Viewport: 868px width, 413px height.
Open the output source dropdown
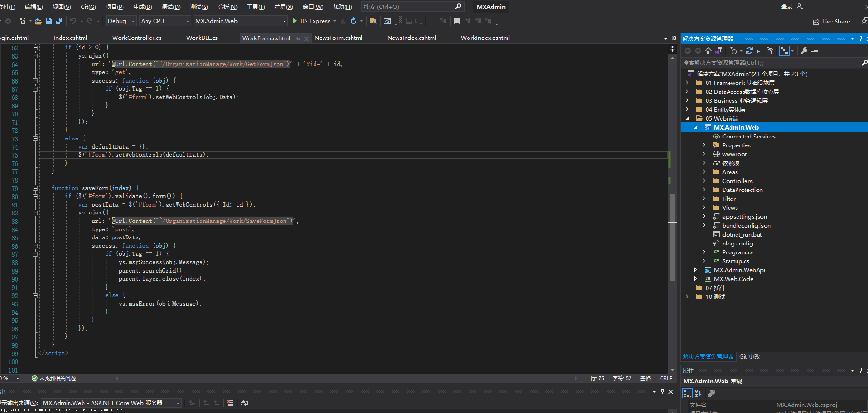coord(111,403)
